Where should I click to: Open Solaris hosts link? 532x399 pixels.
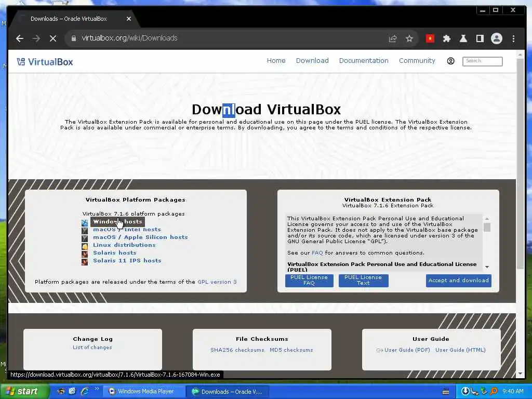115,253
